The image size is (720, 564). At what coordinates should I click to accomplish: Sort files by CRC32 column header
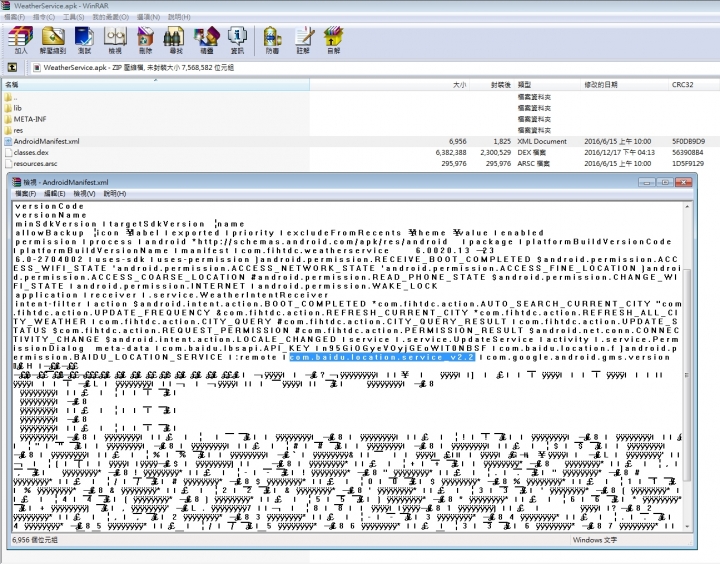[693, 85]
